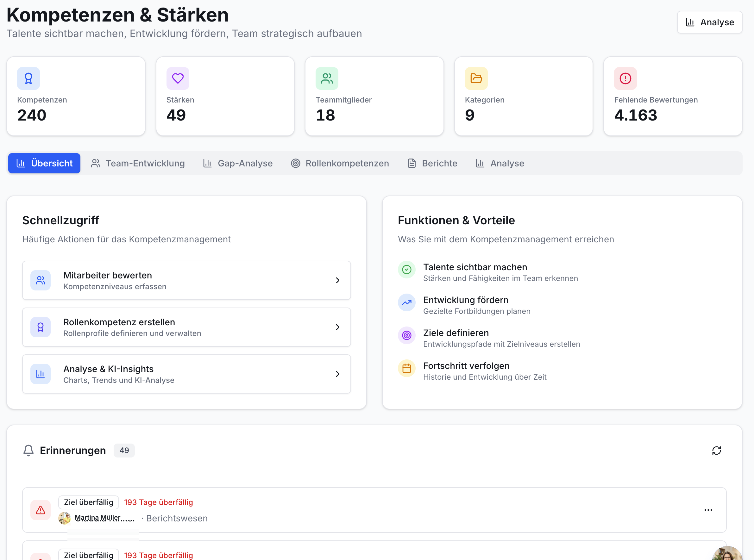
Task: Click the Rollenkompetenz erstellen ribbon icon
Action: [x=41, y=327]
